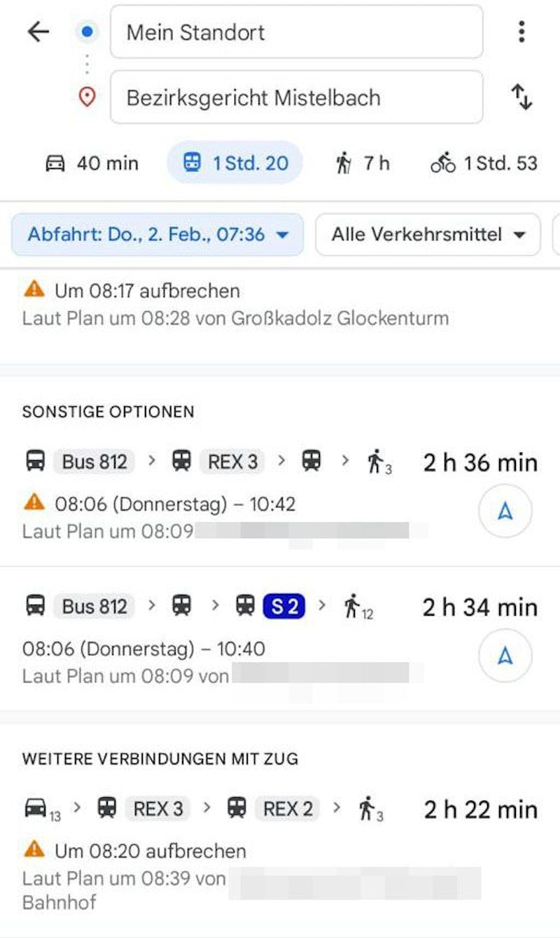560x938 pixels.
Task: Switch to cycling mode 1 Std. 53
Action: click(x=484, y=163)
